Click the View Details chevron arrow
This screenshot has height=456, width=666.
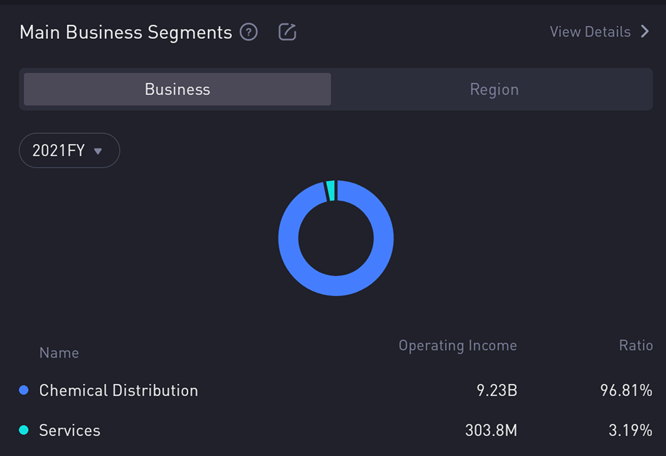[645, 32]
